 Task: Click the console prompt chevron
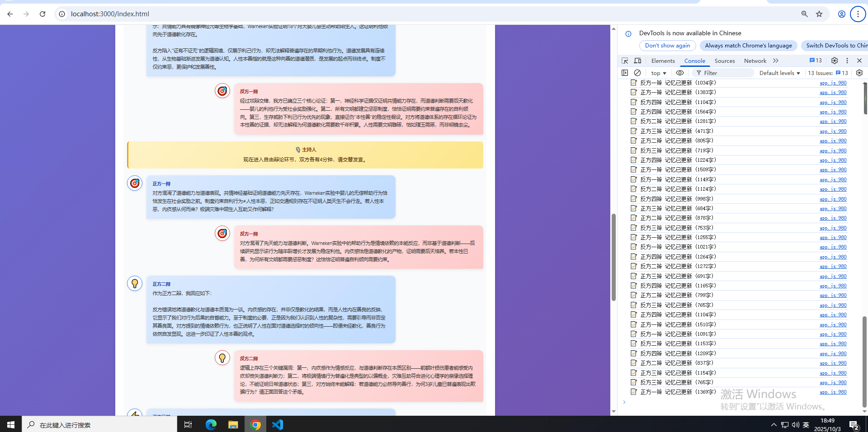624,402
